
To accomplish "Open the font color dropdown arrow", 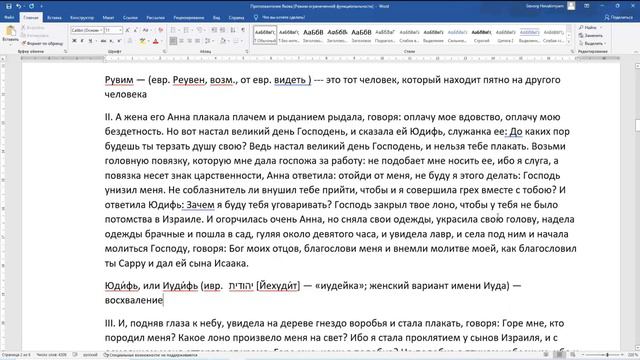I will click(161, 41).
